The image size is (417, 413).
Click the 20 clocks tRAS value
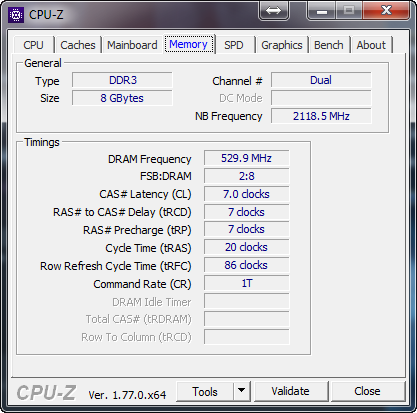click(247, 247)
